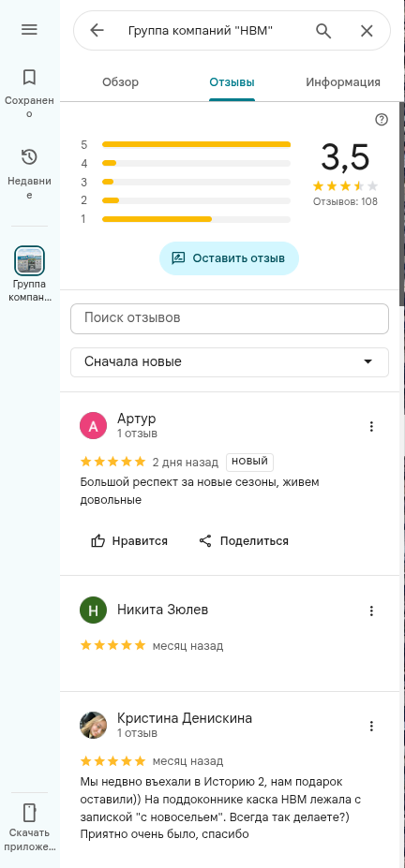Image resolution: width=405 pixels, height=868 pixels.
Task: Click the magnifying glass search icon
Action: click(x=323, y=31)
